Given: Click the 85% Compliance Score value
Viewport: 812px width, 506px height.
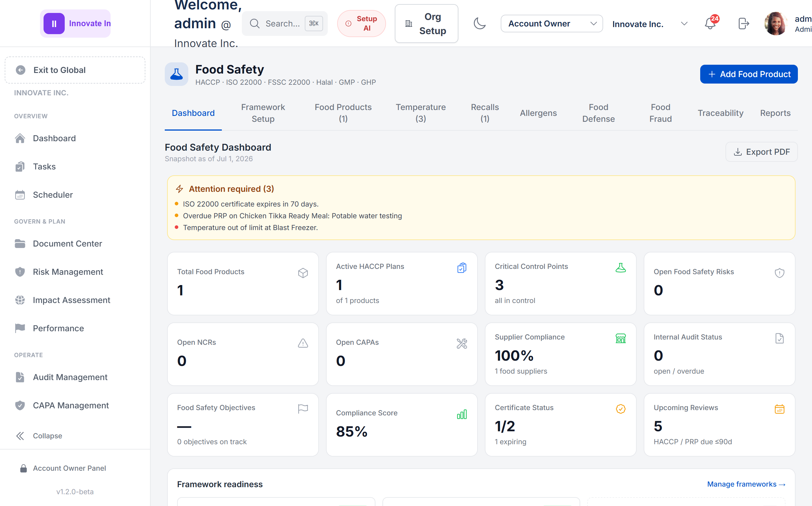Looking at the screenshot, I should point(352,431).
